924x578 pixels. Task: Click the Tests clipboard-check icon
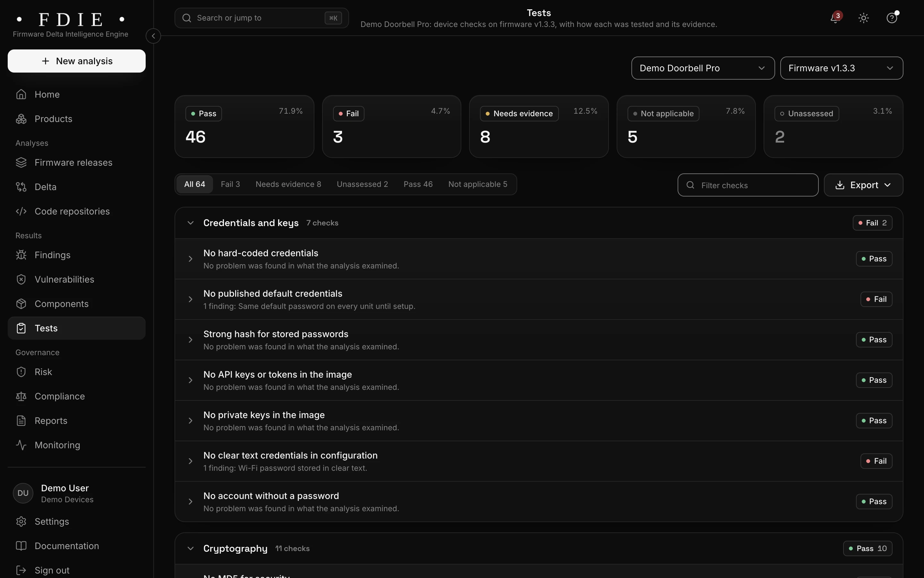pyautogui.click(x=21, y=328)
